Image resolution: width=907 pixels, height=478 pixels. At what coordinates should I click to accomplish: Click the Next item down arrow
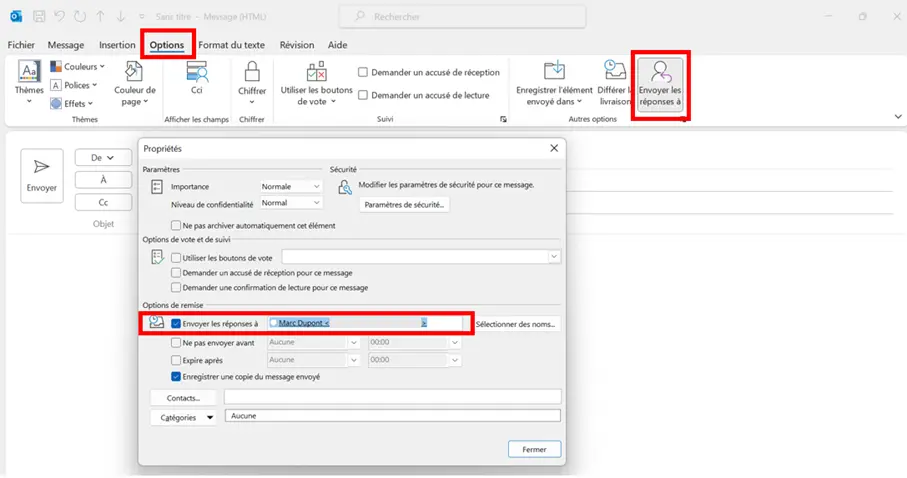click(120, 16)
